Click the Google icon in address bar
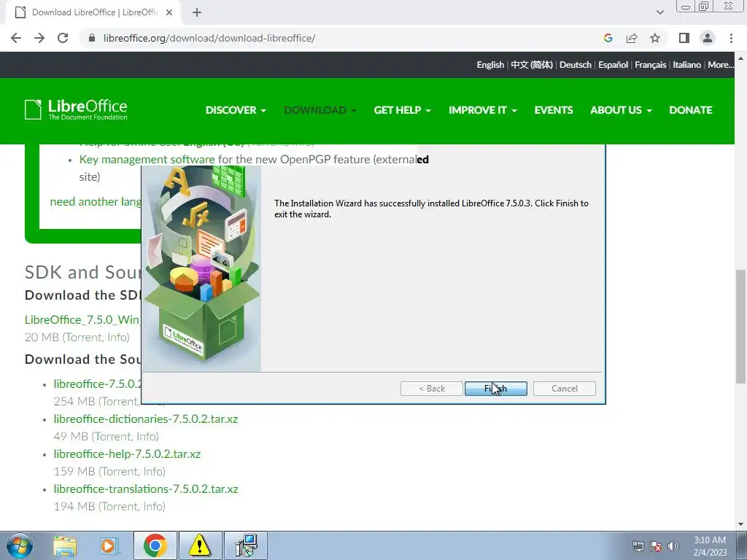This screenshot has height=560, width=747. tap(608, 38)
